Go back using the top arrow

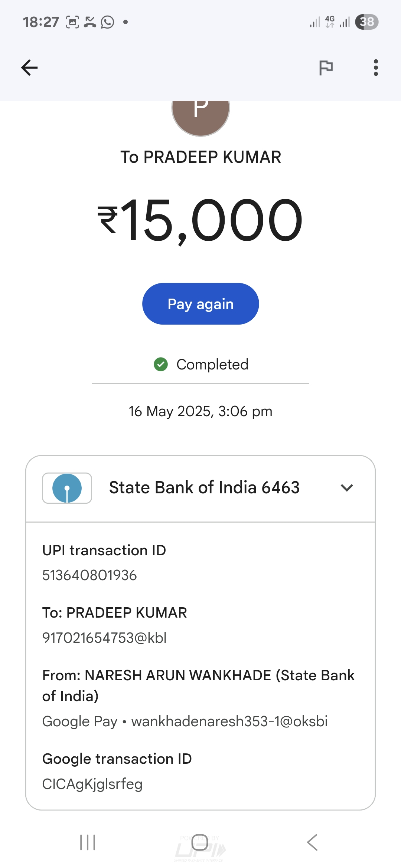click(29, 68)
